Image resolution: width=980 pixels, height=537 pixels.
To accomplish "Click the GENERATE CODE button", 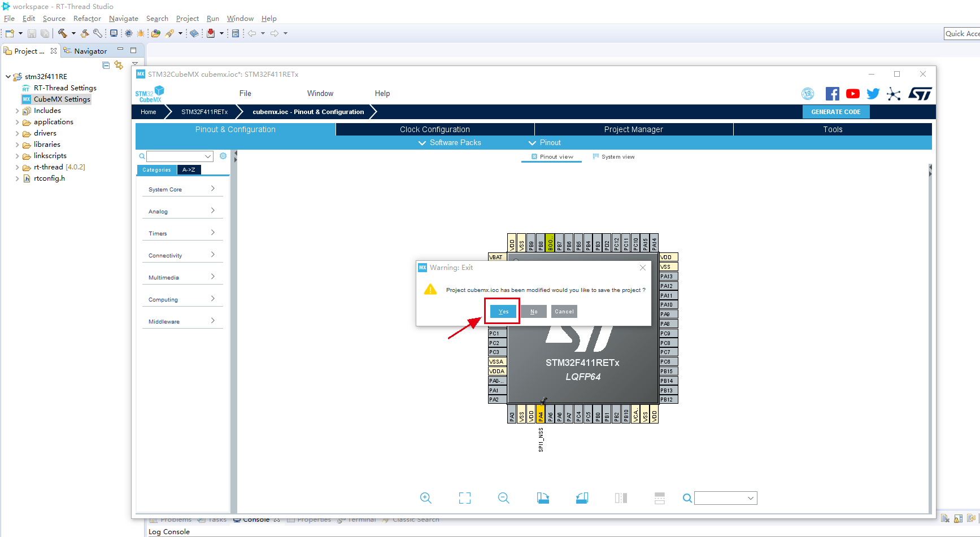I will pyautogui.click(x=836, y=112).
